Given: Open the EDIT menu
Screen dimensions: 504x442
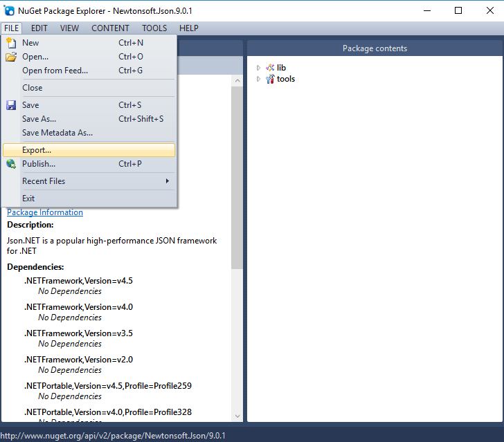Looking at the screenshot, I should 39,28.
